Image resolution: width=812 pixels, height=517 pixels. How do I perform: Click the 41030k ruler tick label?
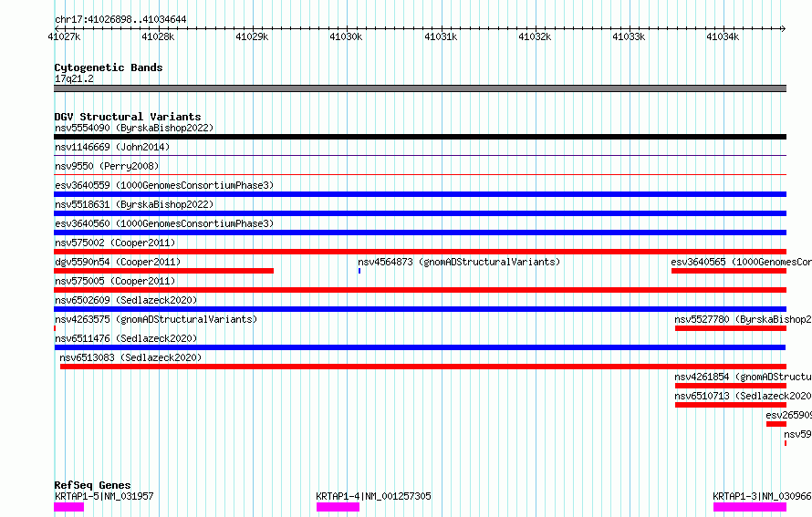[346, 36]
